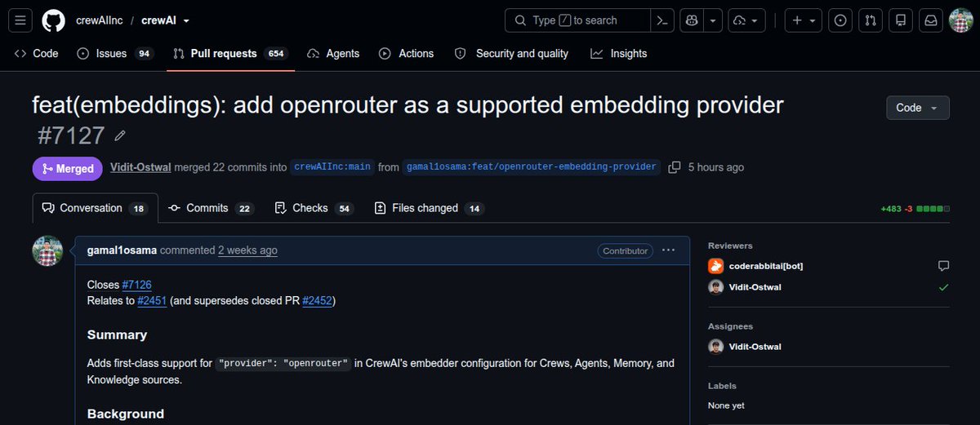Click the Labels sidebar heading

coord(722,386)
